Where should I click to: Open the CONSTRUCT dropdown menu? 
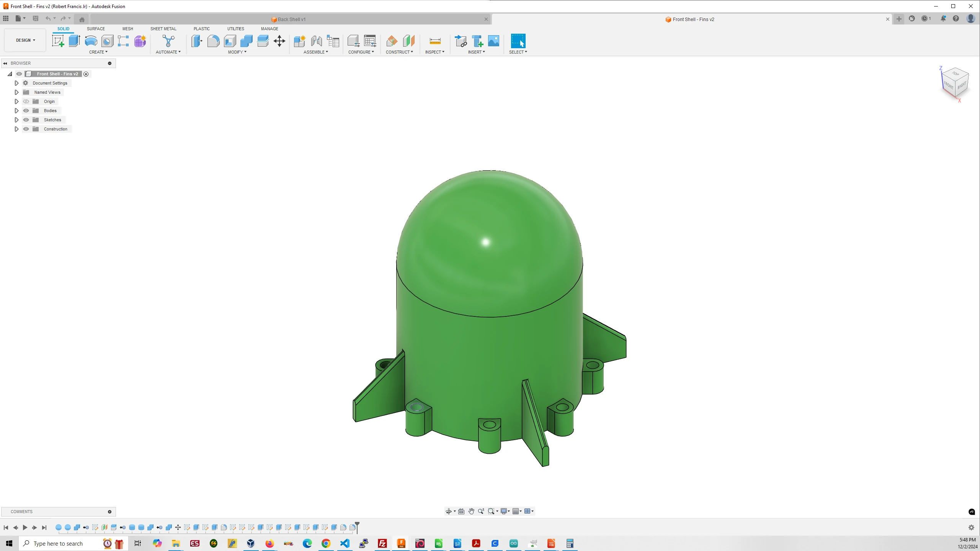[399, 52]
